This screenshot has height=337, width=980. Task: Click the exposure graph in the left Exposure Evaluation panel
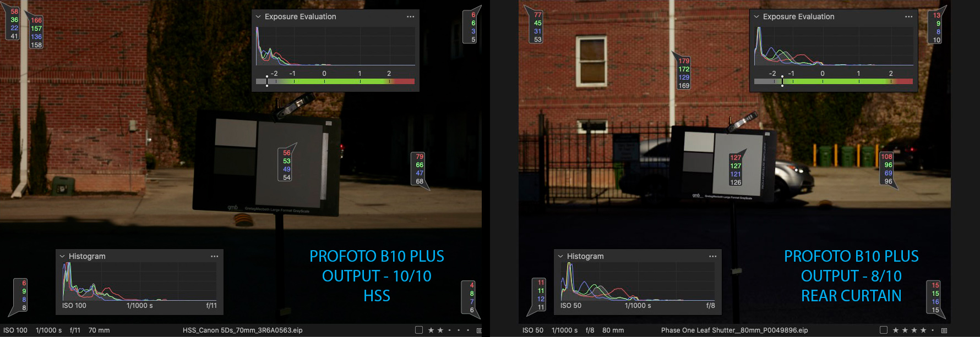tap(335, 46)
